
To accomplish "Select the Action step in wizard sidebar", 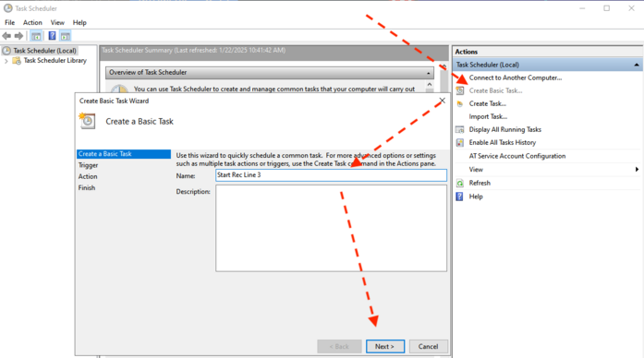I will (88, 176).
